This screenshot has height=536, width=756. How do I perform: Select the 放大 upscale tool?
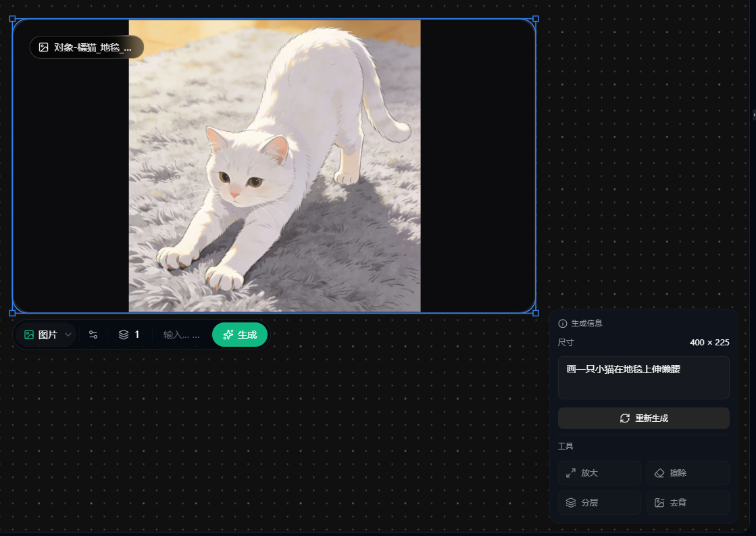[x=599, y=472]
